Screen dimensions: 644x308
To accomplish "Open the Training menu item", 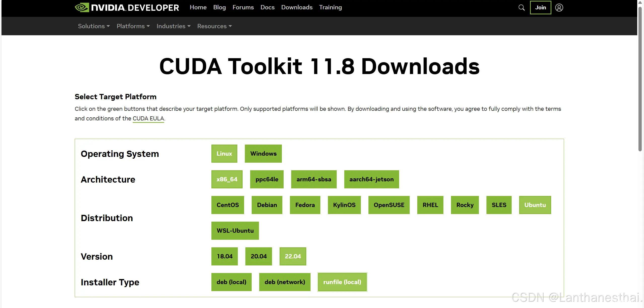I will (x=330, y=7).
